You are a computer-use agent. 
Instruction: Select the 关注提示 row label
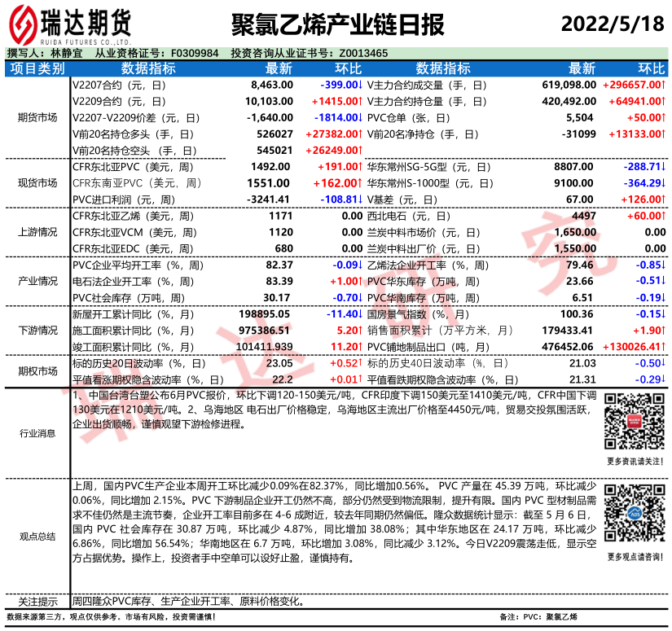click(x=37, y=602)
